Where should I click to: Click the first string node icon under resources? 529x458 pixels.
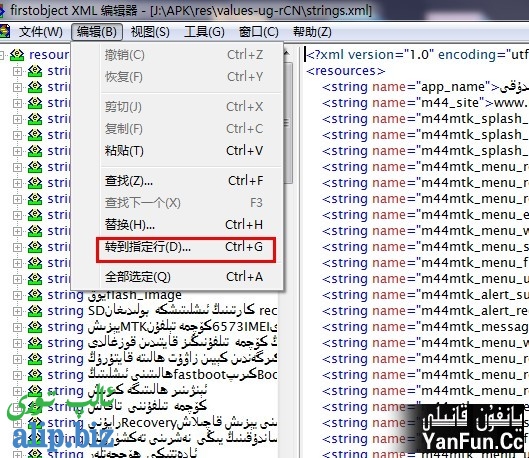click(x=35, y=71)
